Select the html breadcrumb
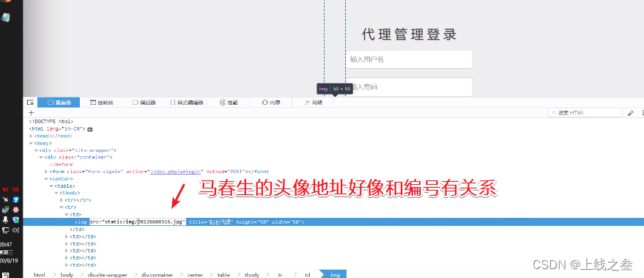 (40, 274)
